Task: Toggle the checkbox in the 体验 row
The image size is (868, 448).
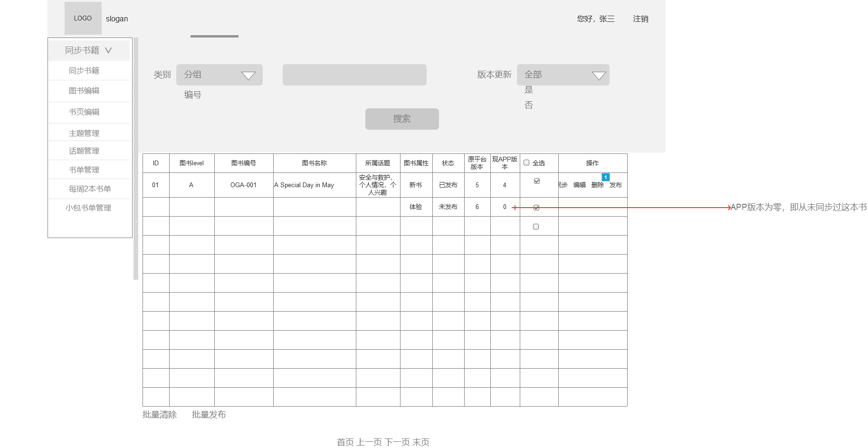Action: [536, 208]
